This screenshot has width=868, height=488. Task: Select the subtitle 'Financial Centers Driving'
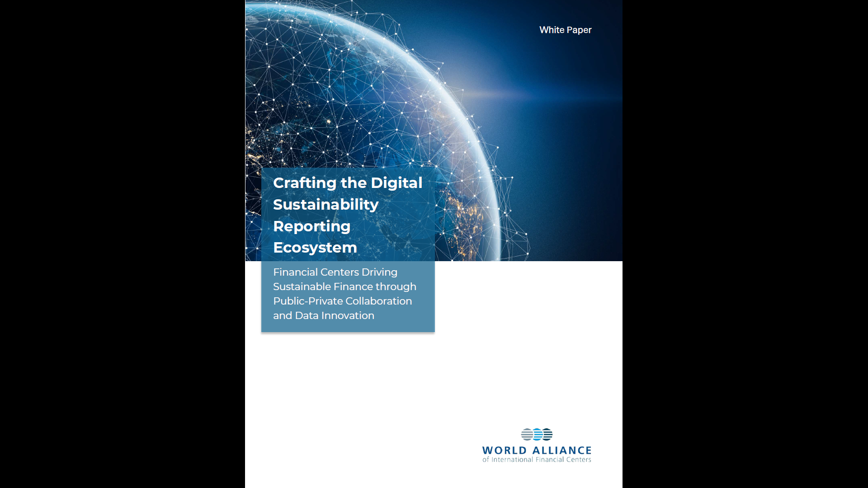(335, 272)
